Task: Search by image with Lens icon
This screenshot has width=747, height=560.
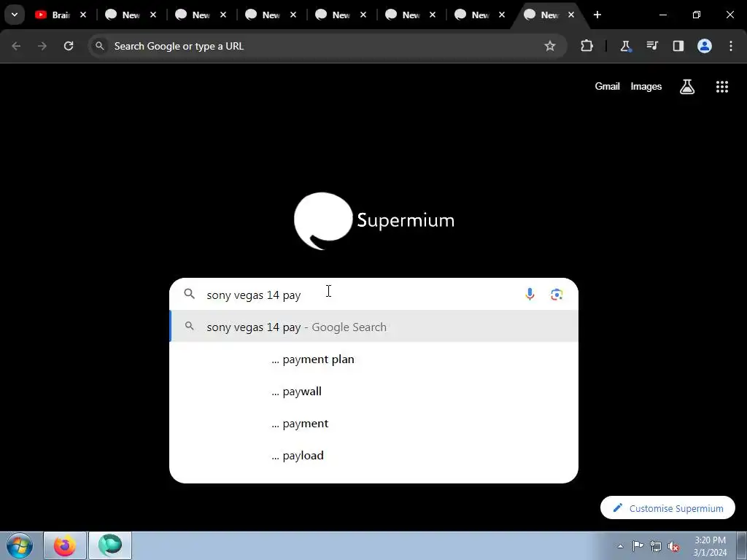Action: tap(557, 295)
